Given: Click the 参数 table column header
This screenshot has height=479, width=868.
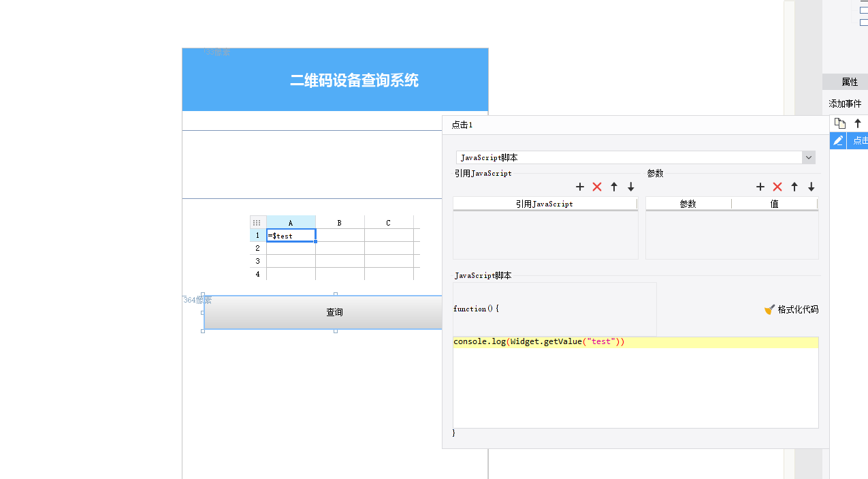Looking at the screenshot, I should [688, 204].
